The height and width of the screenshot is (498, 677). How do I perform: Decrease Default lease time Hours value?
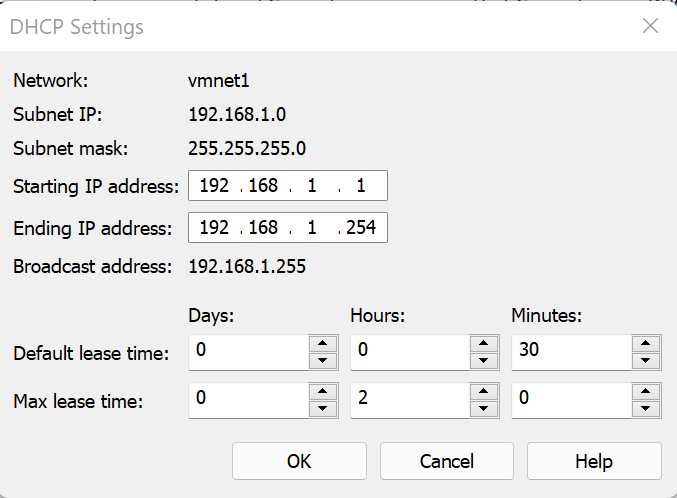click(x=484, y=360)
